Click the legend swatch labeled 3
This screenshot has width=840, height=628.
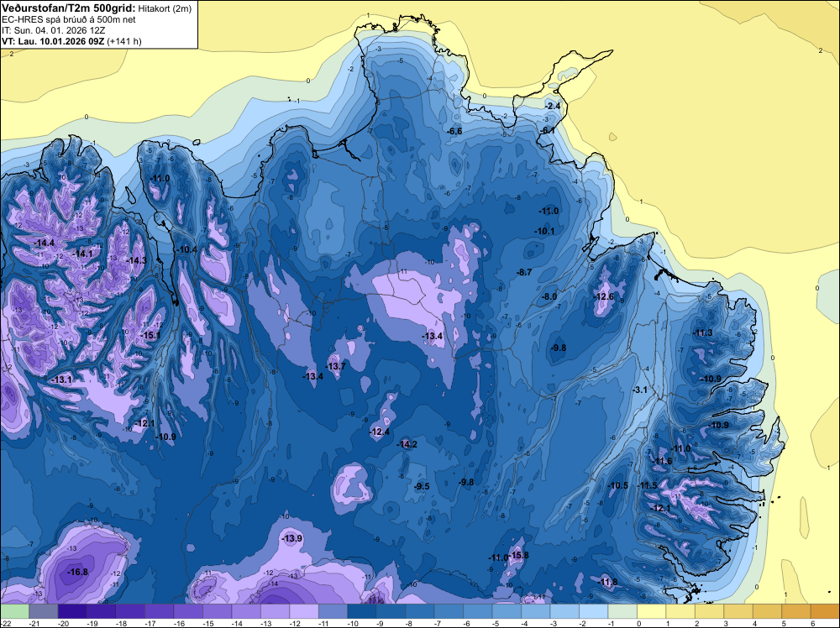pyautogui.click(x=738, y=611)
